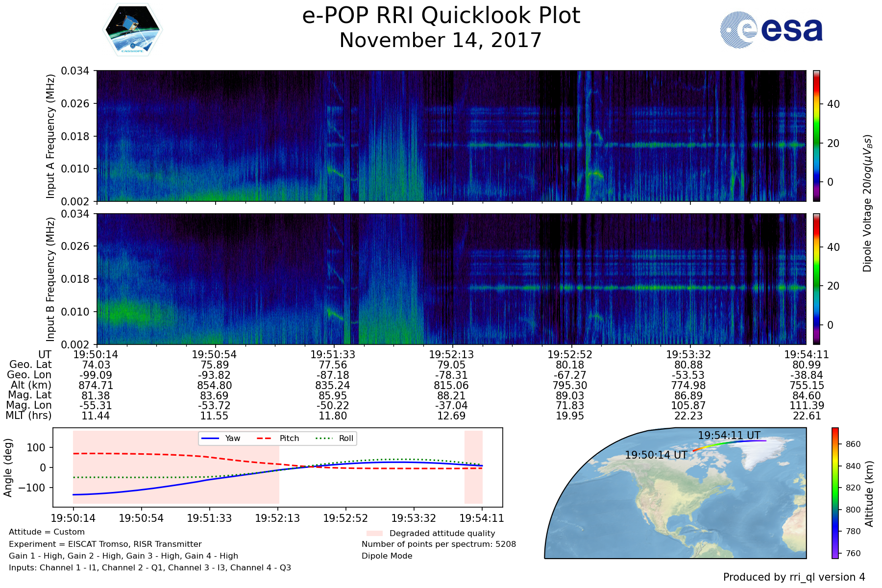Image resolution: width=882 pixels, height=588 pixels.
Task: Click the Produced by rri_ql version 4 text
Action: tap(794, 577)
